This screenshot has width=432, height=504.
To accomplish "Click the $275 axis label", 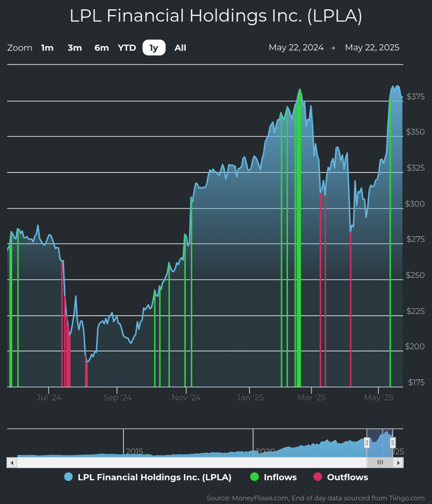I will pyautogui.click(x=416, y=239).
